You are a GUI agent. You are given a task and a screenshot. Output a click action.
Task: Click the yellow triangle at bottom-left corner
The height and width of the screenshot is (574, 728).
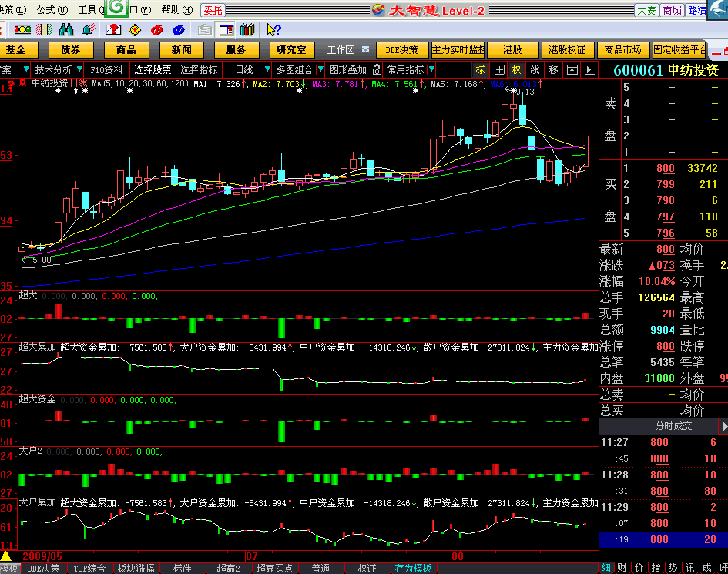pos(6,556)
